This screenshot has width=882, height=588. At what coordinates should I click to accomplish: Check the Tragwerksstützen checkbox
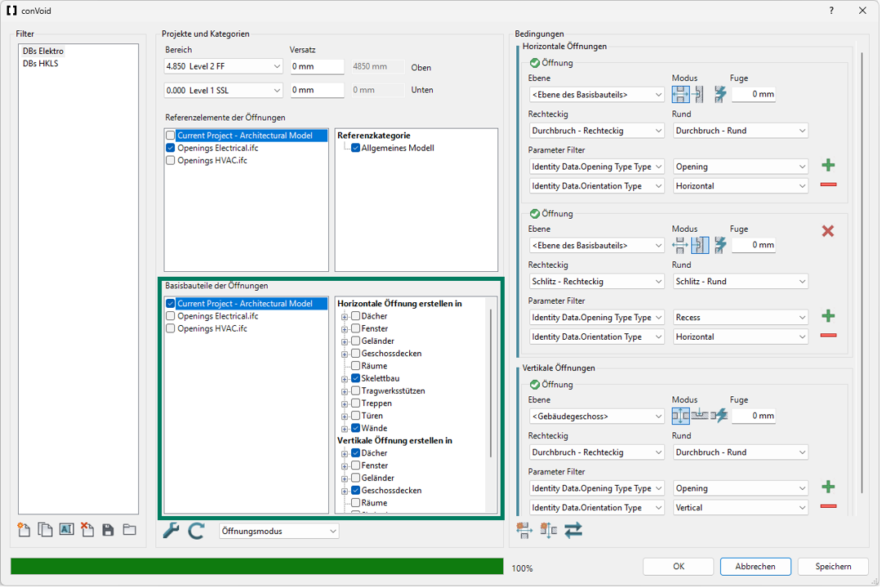355,391
